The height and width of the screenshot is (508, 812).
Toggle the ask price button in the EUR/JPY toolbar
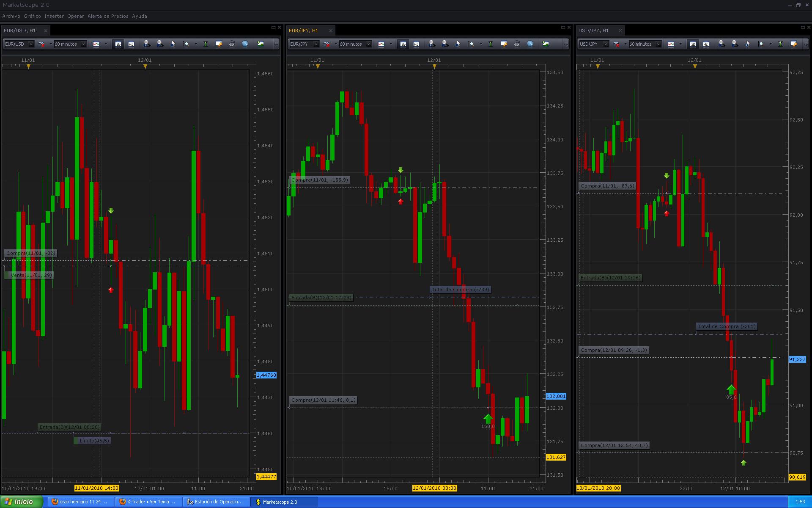coord(416,44)
